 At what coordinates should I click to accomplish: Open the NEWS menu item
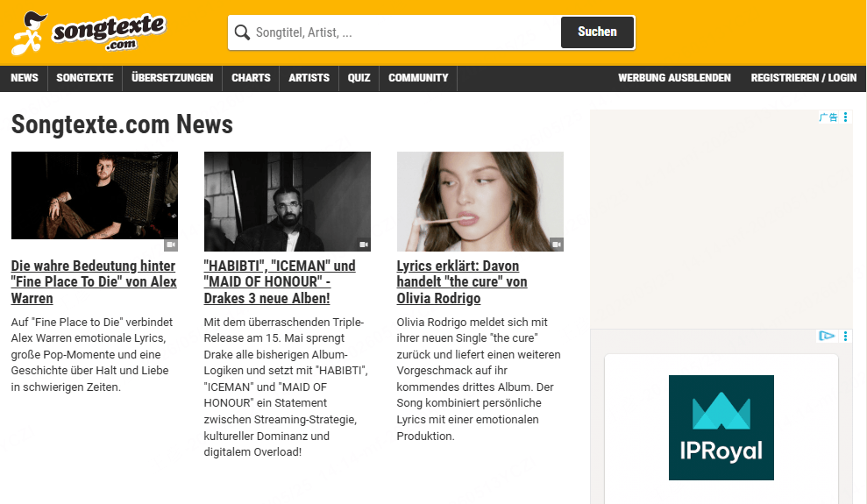pos(25,78)
